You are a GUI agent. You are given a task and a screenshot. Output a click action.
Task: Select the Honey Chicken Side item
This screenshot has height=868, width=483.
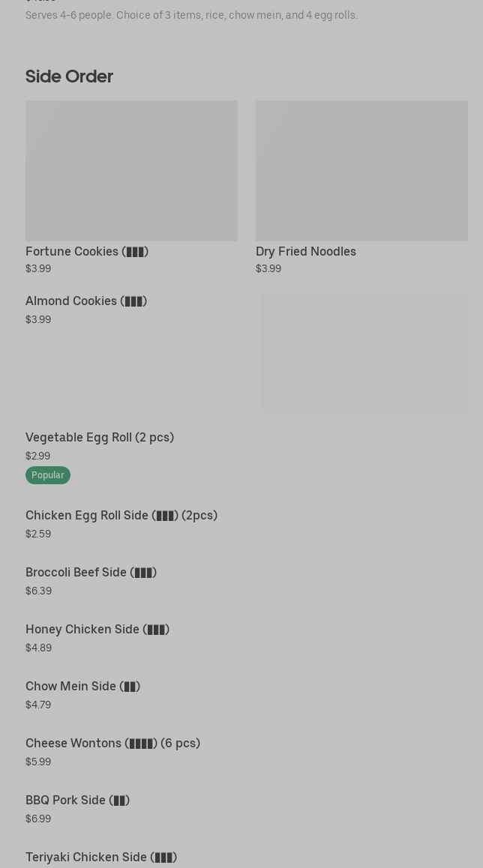click(x=97, y=629)
